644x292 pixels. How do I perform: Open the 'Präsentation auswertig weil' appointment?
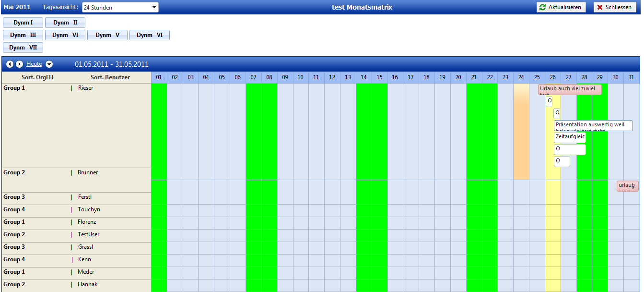593,125
